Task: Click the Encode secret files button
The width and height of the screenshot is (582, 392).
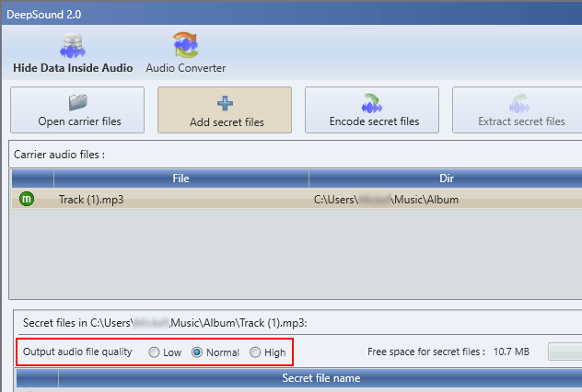Action: point(372,110)
